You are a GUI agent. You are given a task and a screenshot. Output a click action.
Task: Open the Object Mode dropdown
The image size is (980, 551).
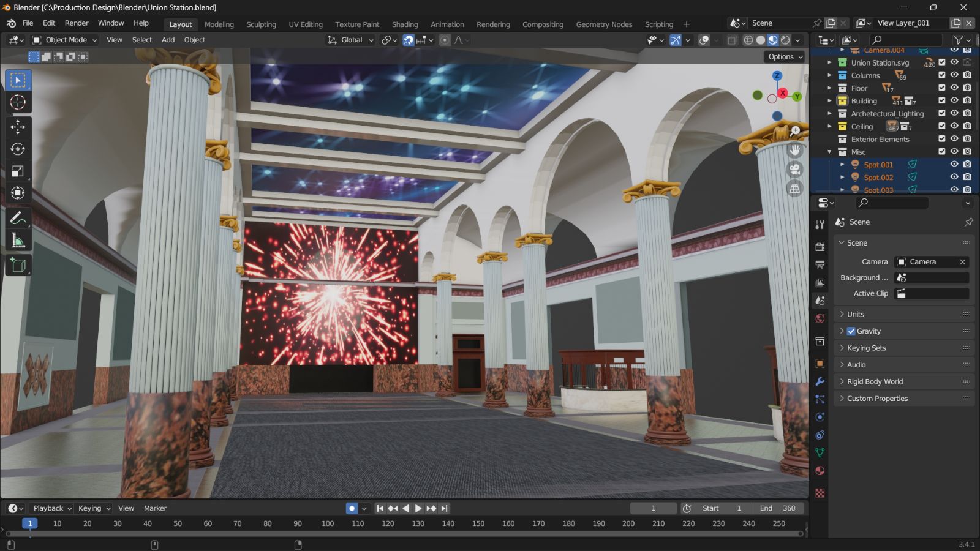point(64,40)
